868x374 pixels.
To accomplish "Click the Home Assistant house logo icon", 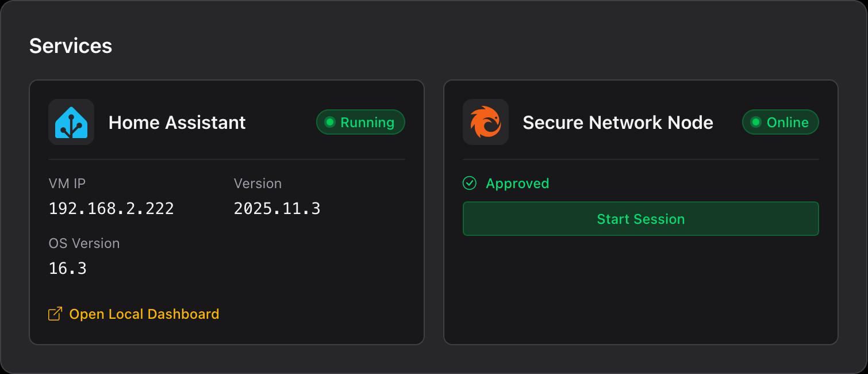I will tap(71, 122).
